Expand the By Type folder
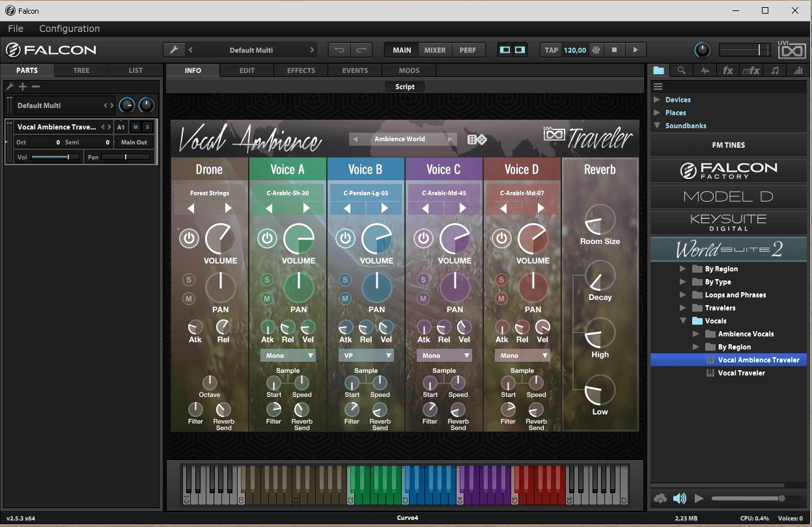This screenshot has height=527, width=812. [682, 282]
